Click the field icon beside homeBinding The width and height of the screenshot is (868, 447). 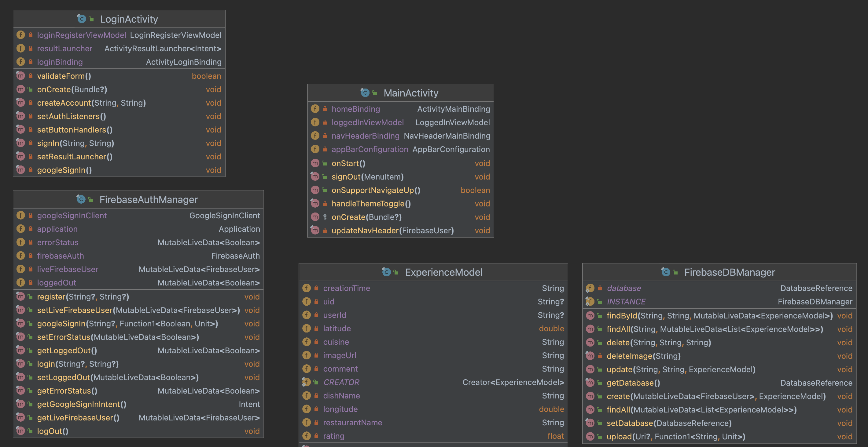coord(315,109)
